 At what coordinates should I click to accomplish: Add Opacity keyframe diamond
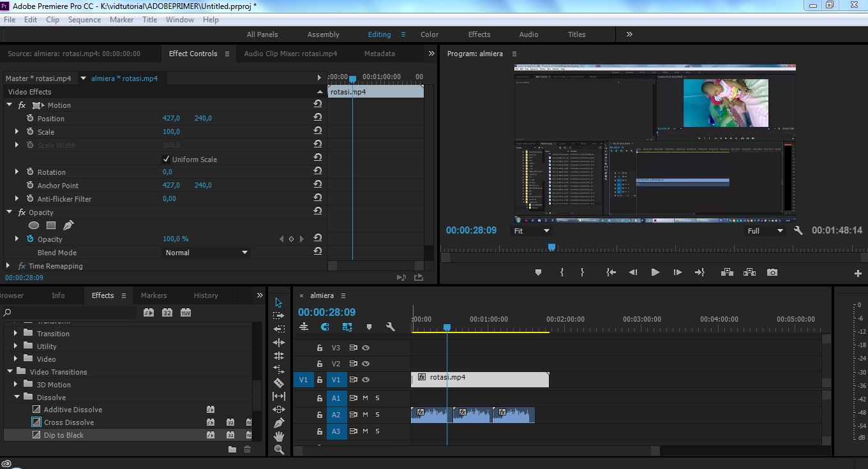click(x=292, y=239)
